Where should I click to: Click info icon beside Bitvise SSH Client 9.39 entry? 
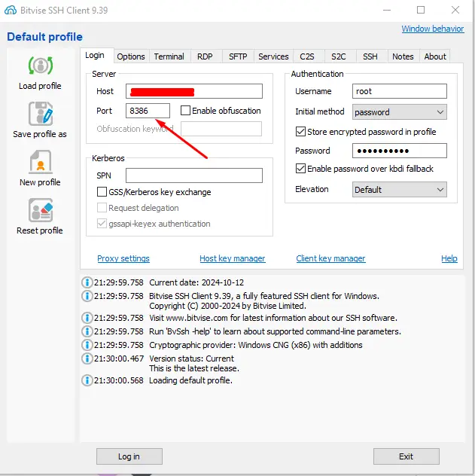click(x=87, y=296)
